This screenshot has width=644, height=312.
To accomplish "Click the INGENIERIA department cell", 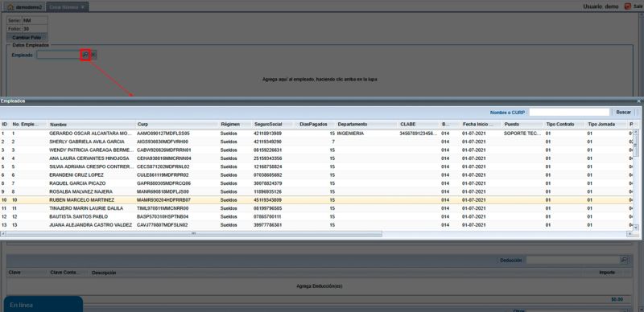I will pyautogui.click(x=350, y=133).
